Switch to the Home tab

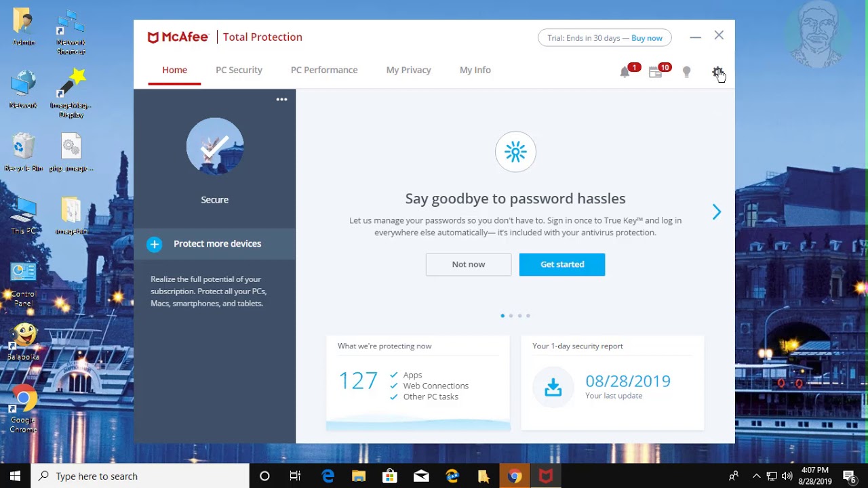[174, 70]
